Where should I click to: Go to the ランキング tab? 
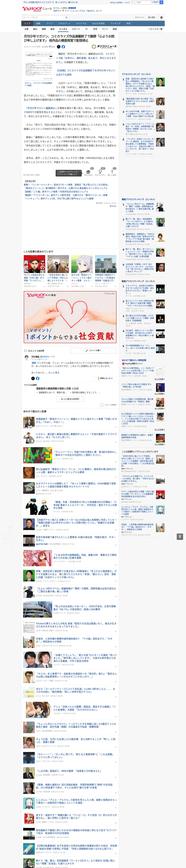tap(115, 24)
